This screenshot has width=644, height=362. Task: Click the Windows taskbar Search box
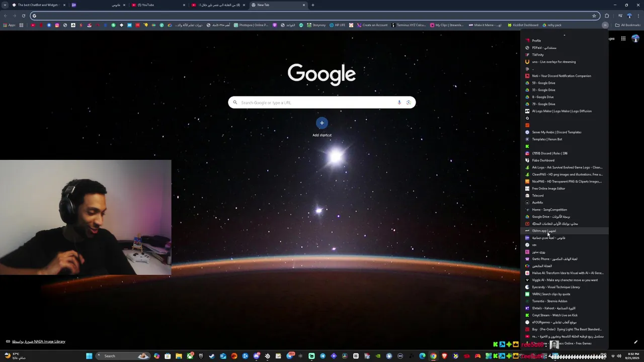(x=123, y=356)
